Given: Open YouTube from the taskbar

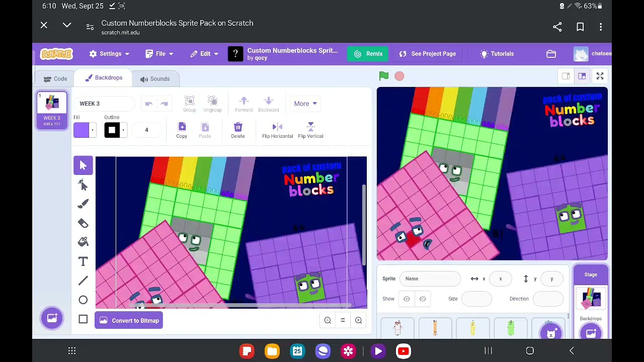Looking at the screenshot, I should click(403, 351).
